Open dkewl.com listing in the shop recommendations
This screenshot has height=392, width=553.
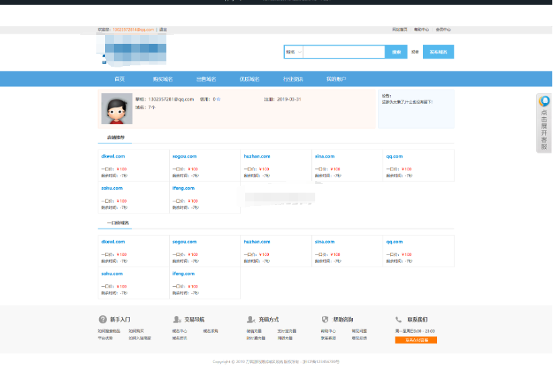pos(113,156)
